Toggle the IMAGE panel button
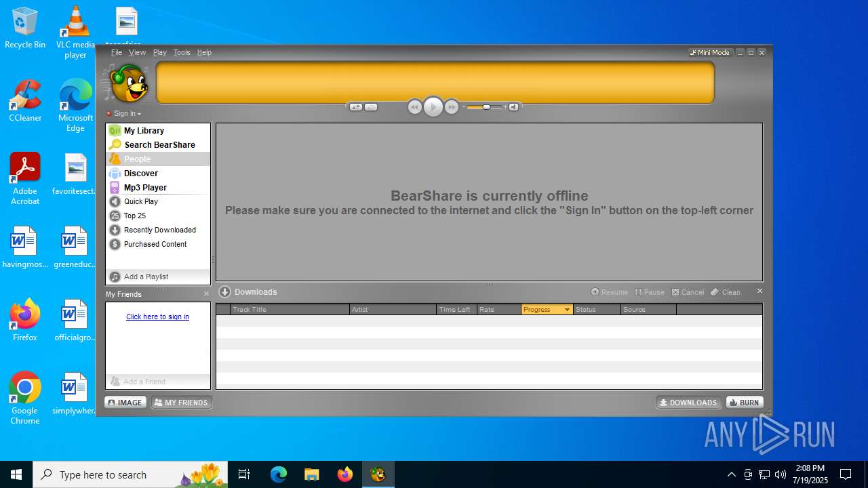 point(125,403)
